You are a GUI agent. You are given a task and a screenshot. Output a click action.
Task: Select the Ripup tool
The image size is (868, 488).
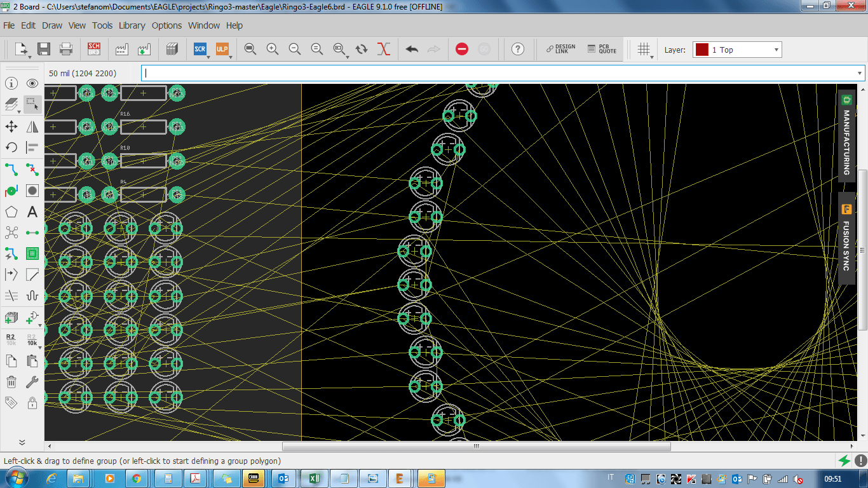pyautogui.click(x=32, y=170)
